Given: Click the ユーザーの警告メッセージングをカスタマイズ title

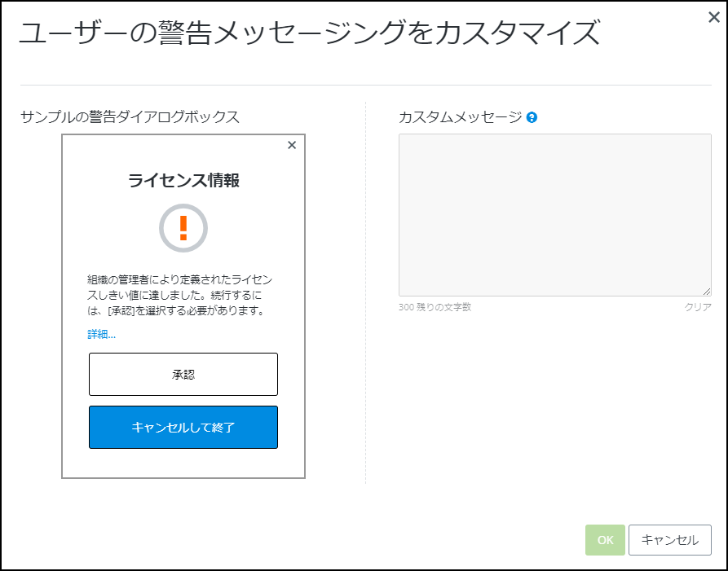Looking at the screenshot, I should tap(310, 33).
